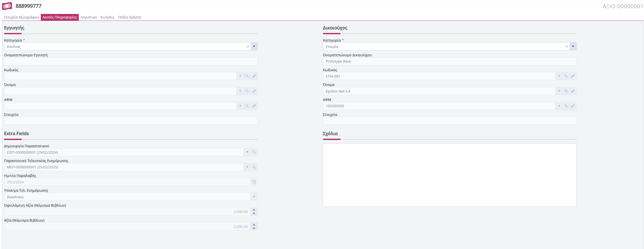
Task: Expand Δημιουργία Παραστατικού dropdown arrow
Action: 247,152
